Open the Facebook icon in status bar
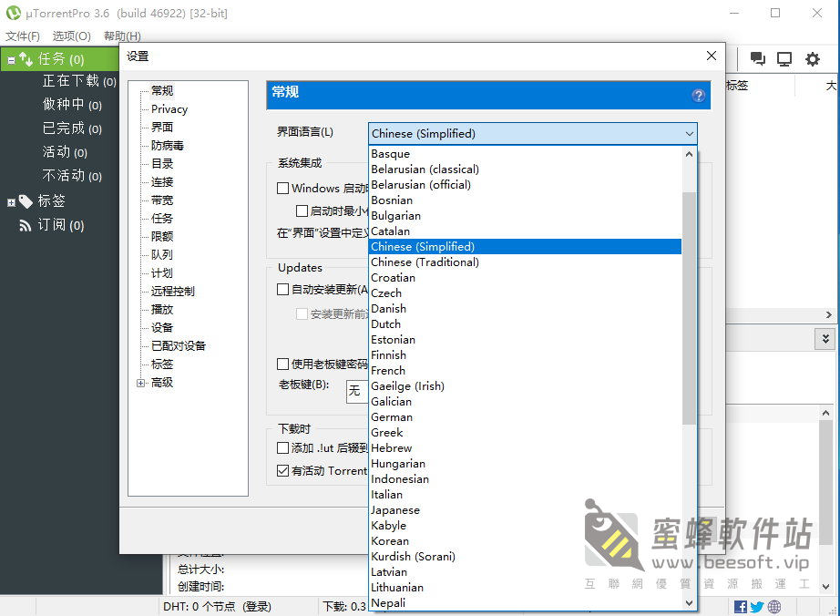Viewport: 840px width, 616px height. pyautogui.click(x=741, y=607)
